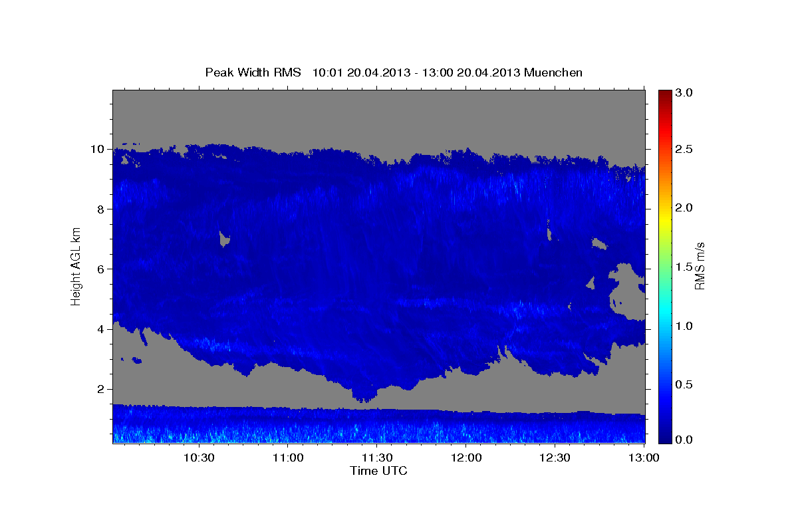
Task: Click the colorbar value 0.0
Action: pyautogui.click(x=685, y=440)
